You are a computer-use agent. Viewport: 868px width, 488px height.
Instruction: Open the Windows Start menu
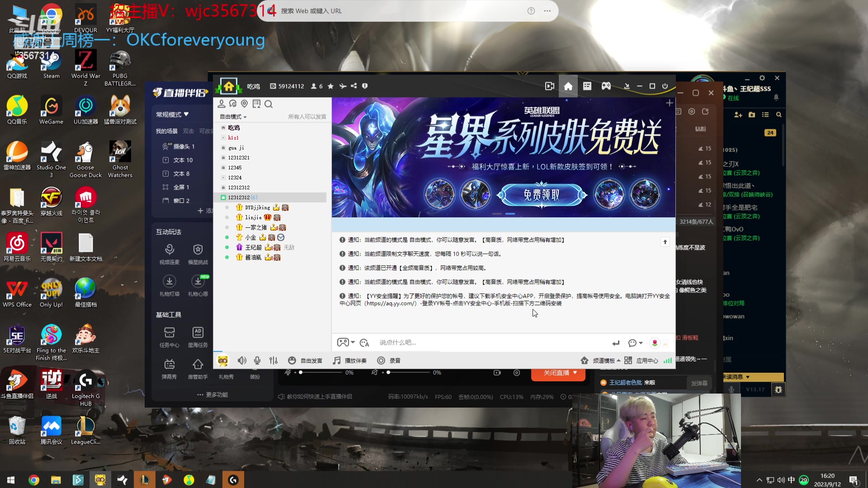click(11, 480)
